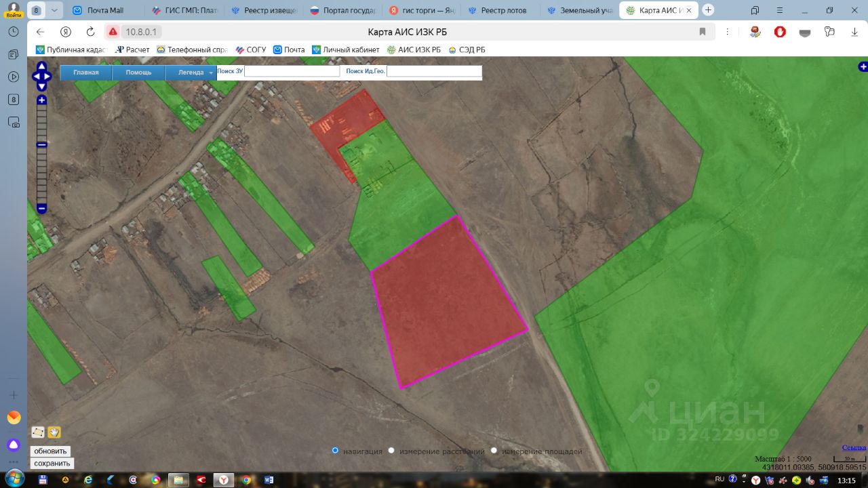
Task: Zoom in with the plus button
Action: coord(41,100)
